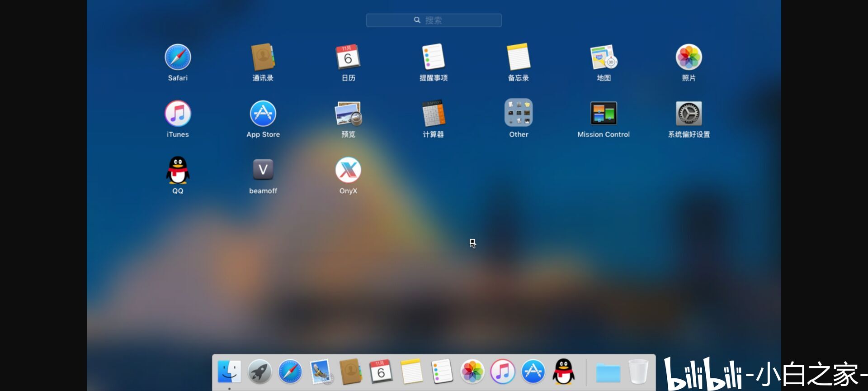Open the 通讯录 contacts app in Launchpad
Image resolution: width=868 pixels, height=391 pixels.
pyautogui.click(x=263, y=57)
